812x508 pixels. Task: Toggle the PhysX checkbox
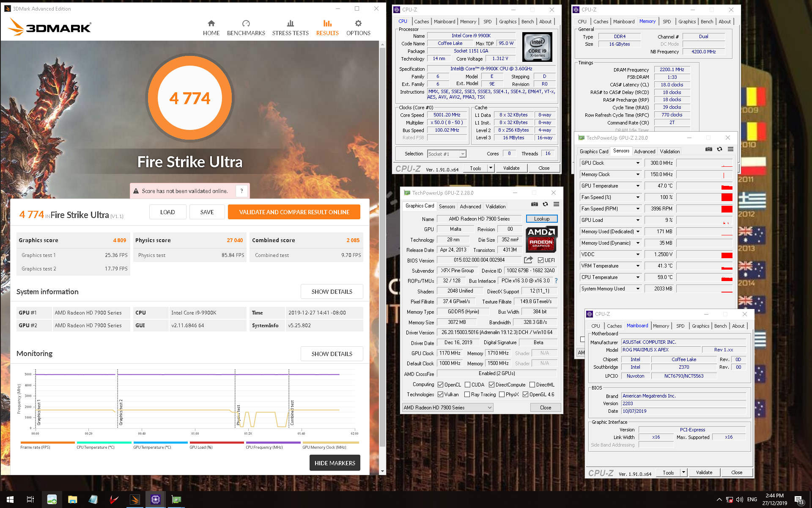point(502,395)
